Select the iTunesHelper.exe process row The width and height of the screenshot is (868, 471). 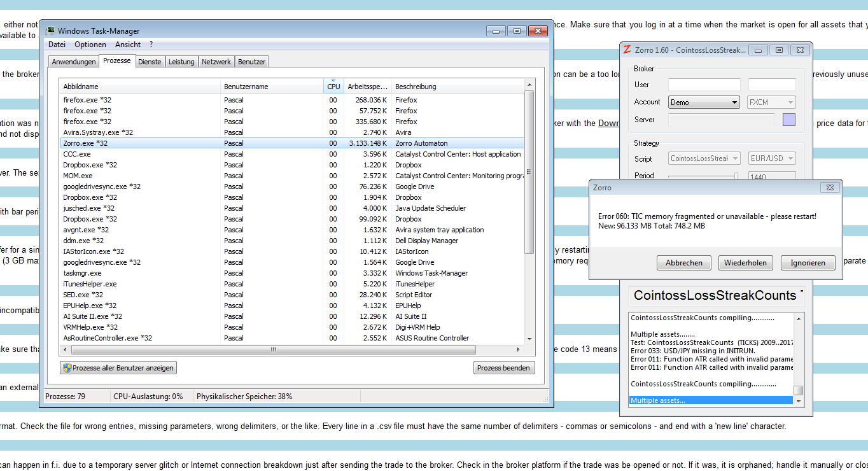(291, 284)
